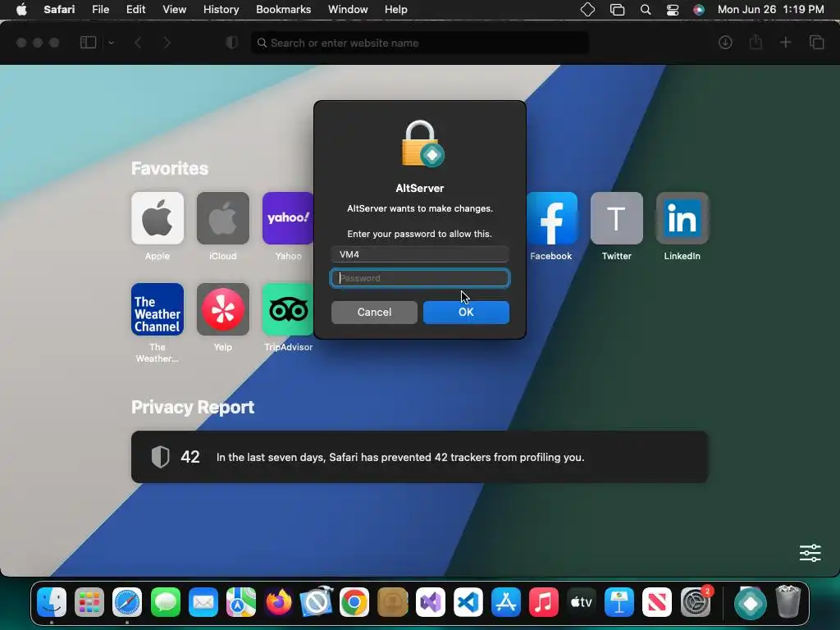
Task: Open Visual Studio from the Dock
Action: point(430,603)
